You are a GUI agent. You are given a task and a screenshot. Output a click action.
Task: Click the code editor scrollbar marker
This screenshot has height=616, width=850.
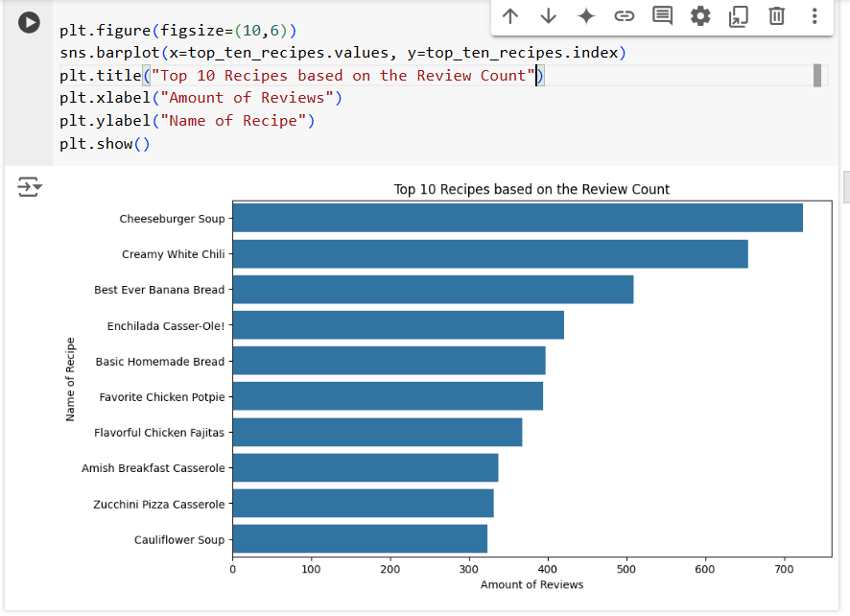click(x=817, y=76)
